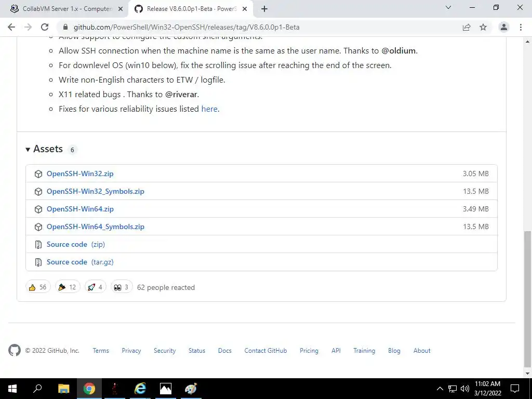Click the scrollbar up arrow

(528, 42)
